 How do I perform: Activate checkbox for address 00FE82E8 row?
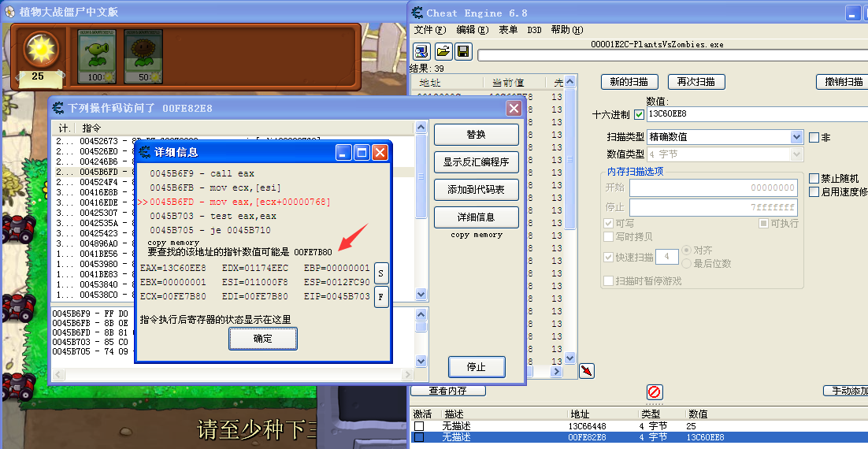420,437
